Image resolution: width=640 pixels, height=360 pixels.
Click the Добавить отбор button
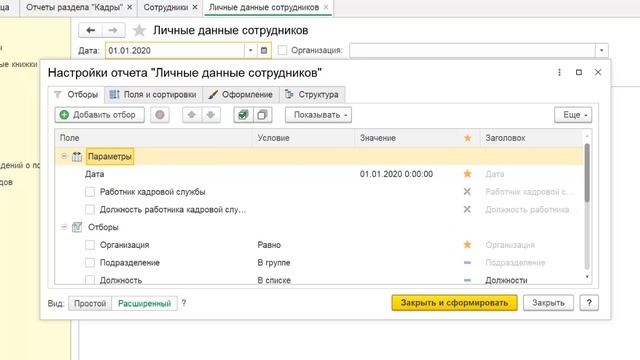(100, 115)
